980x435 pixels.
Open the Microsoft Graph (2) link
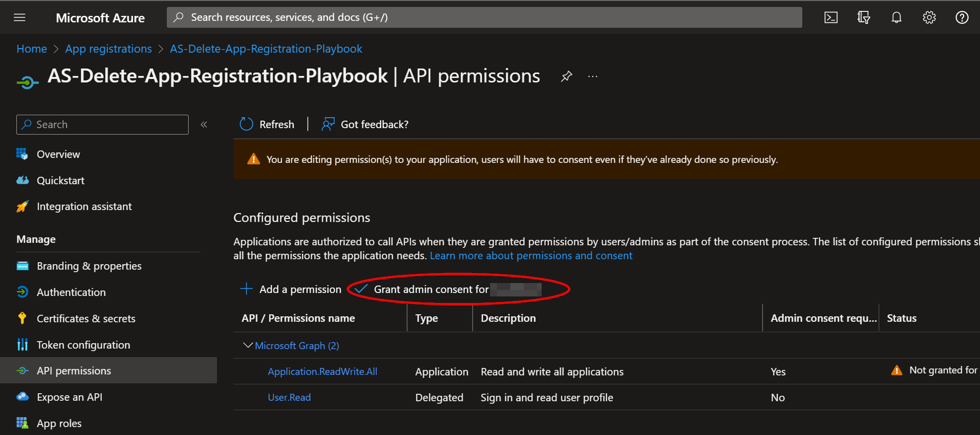pyautogui.click(x=297, y=346)
